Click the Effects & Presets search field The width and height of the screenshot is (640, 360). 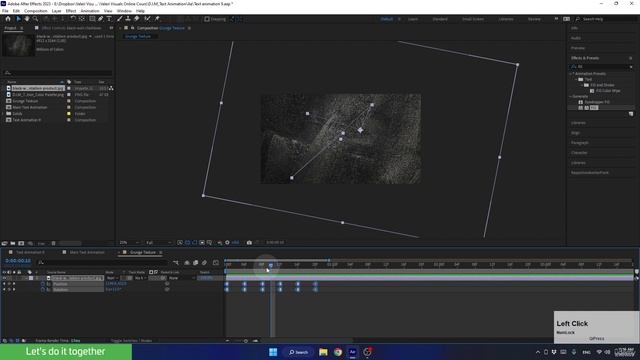click(602, 67)
